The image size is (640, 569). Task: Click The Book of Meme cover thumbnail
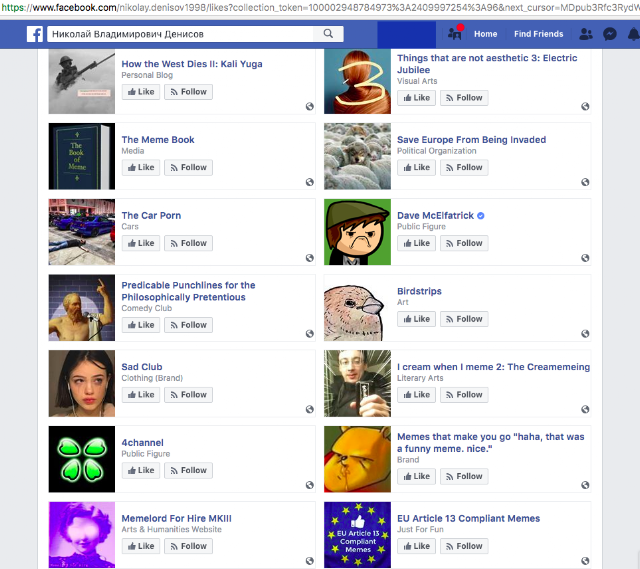(x=82, y=156)
